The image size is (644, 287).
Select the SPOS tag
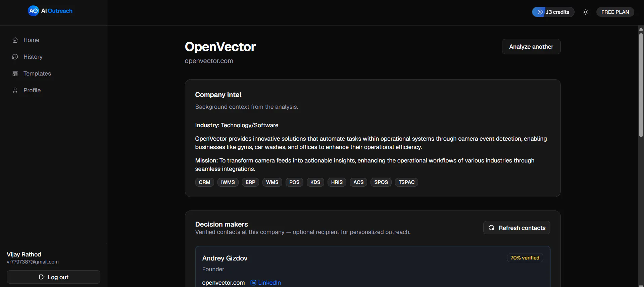click(381, 182)
